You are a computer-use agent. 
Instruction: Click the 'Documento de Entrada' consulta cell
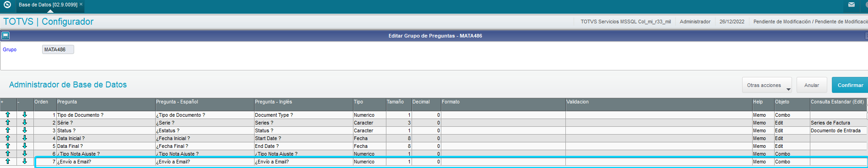pyautogui.click(x=838, y=130)
